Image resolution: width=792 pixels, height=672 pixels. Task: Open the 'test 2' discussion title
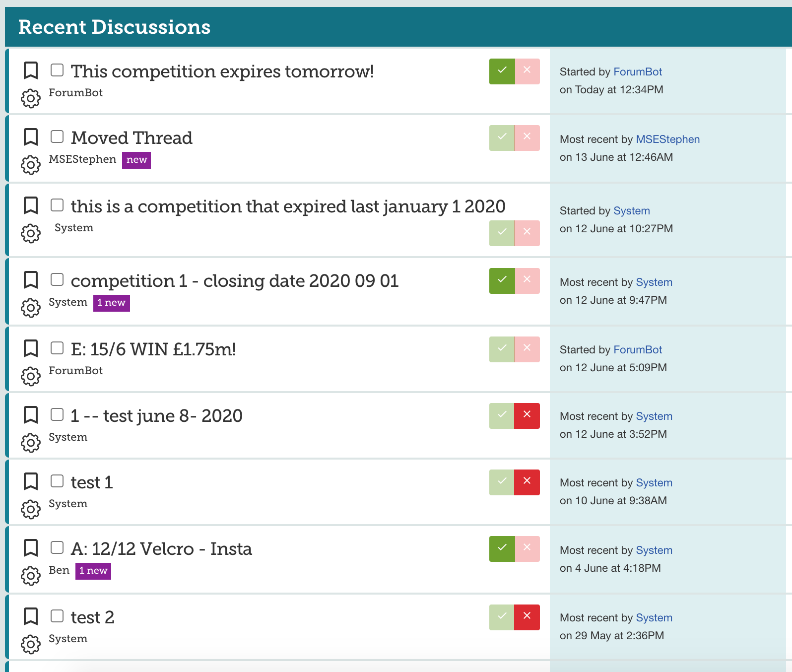(92, 617)
